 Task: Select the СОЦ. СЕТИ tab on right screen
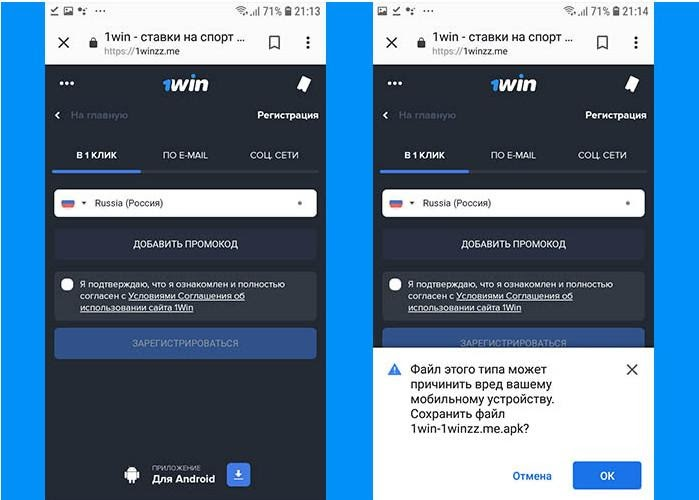pos(602,155)
